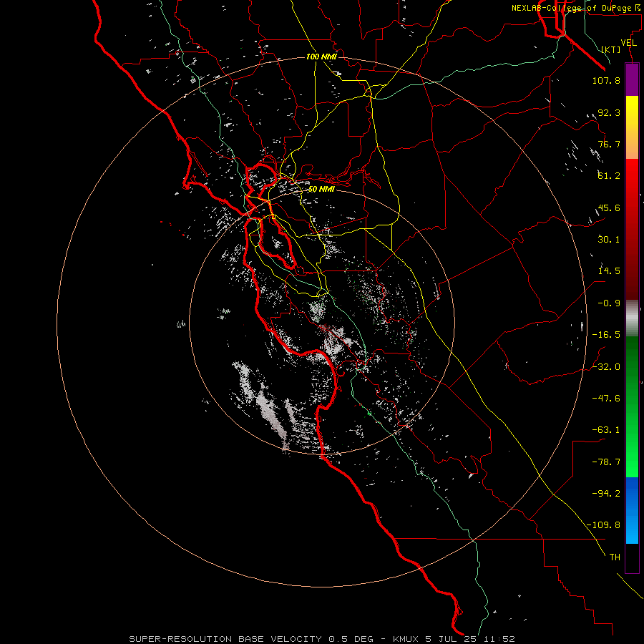This screenshot has height=644, width=644.
Task: Click the purple segment of the color bar
Action: [632, 79]
